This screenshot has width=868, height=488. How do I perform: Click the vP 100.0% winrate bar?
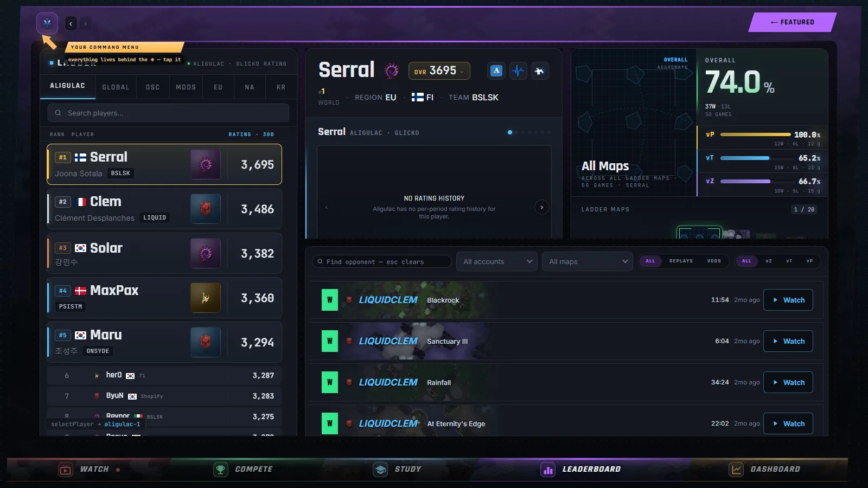(755, 134)
